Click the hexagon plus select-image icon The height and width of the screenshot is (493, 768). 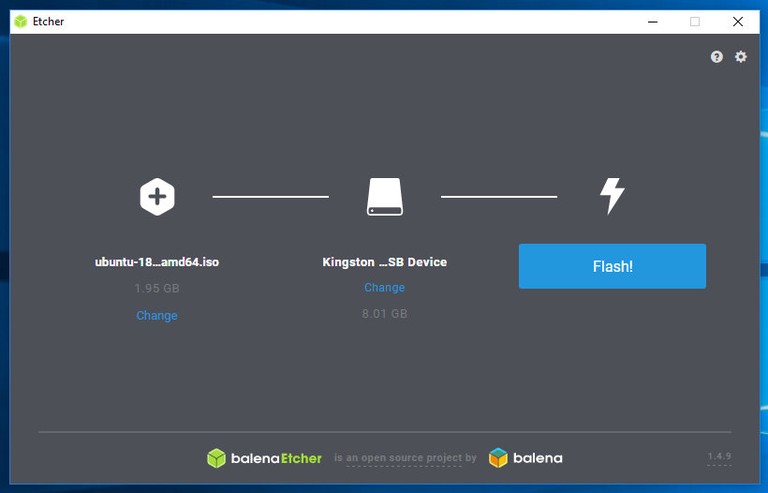(157, 197)
